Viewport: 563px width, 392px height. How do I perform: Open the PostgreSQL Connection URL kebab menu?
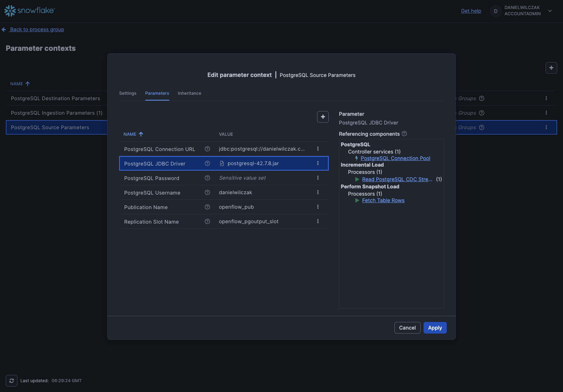pos(318,149)
